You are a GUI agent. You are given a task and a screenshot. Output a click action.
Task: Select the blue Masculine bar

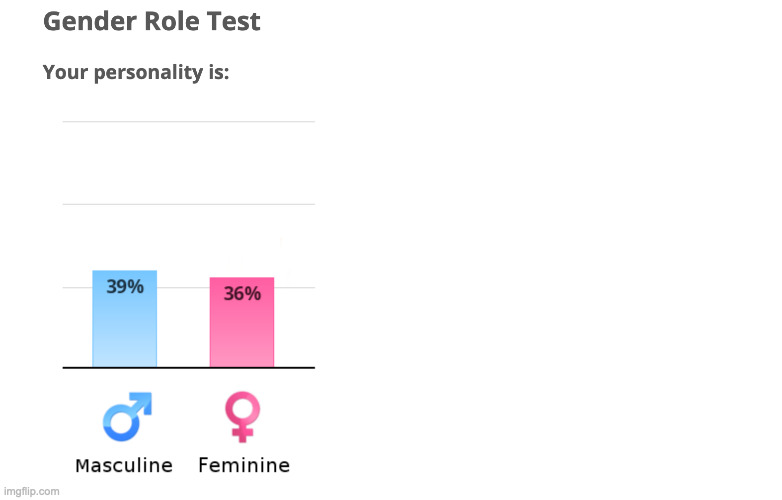point(125,319)
